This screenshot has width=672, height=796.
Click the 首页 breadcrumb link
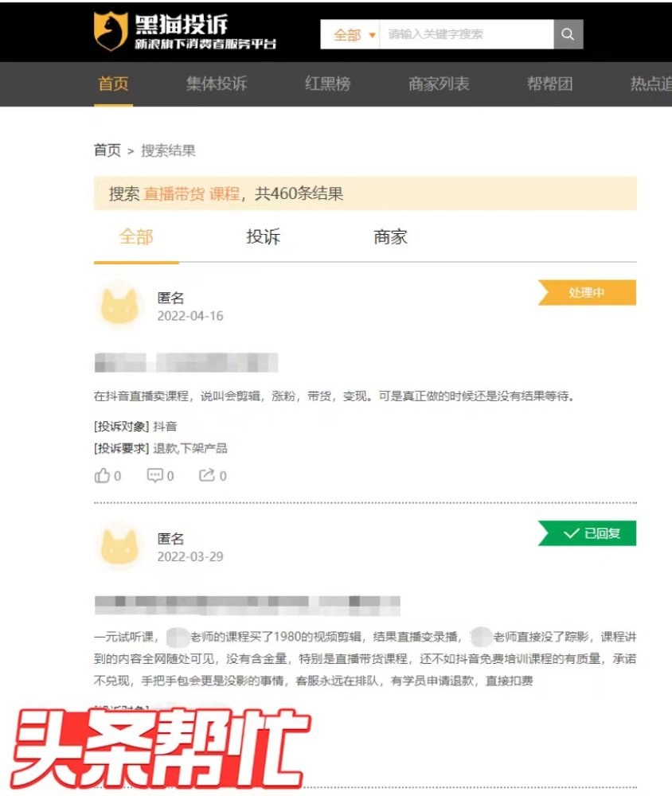pyautogui.click(x=107, y=150)
